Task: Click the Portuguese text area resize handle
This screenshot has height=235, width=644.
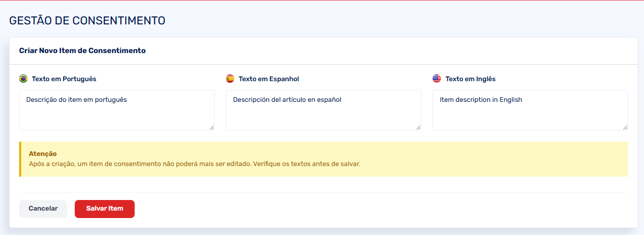Action: tap(211, 127)
